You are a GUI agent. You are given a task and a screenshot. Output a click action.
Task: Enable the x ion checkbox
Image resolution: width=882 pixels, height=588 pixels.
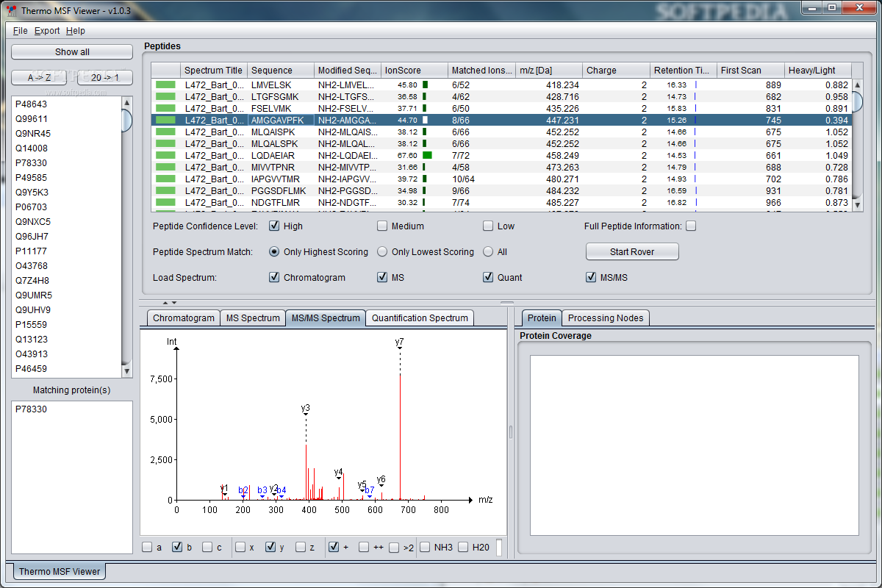[x=240, y=547]
